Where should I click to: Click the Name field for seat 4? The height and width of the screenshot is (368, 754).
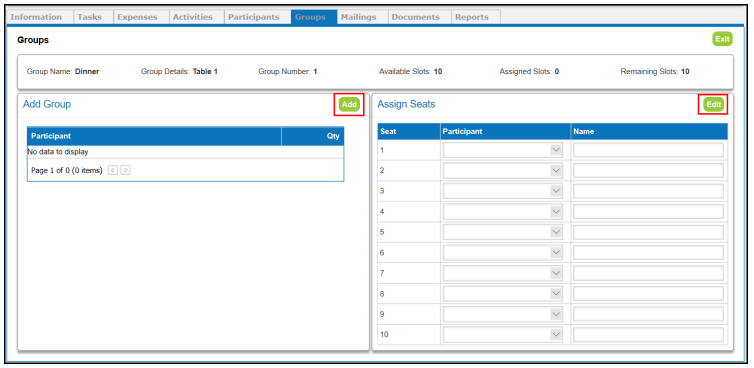[648, 212]
